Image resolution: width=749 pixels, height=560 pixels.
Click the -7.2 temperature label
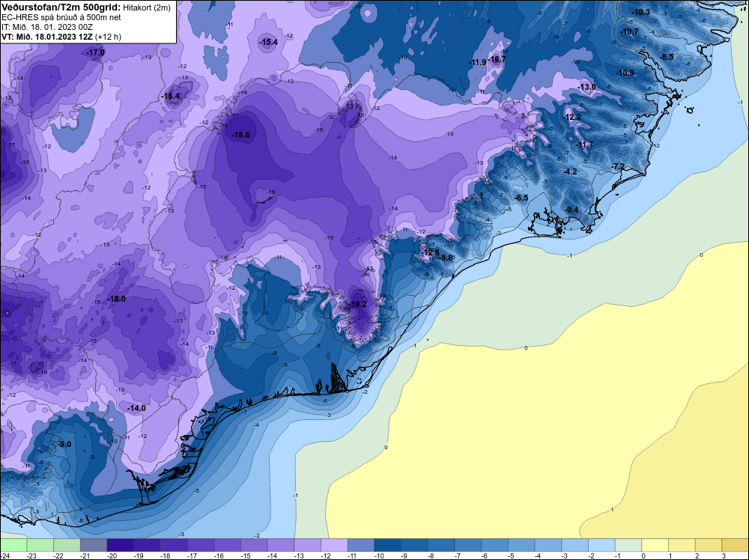[618, 166]
